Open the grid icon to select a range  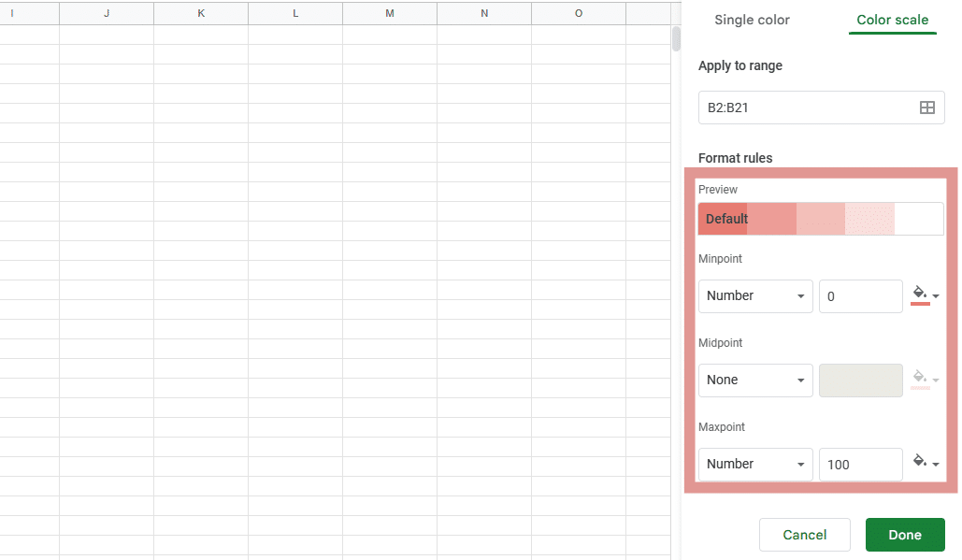927,108
